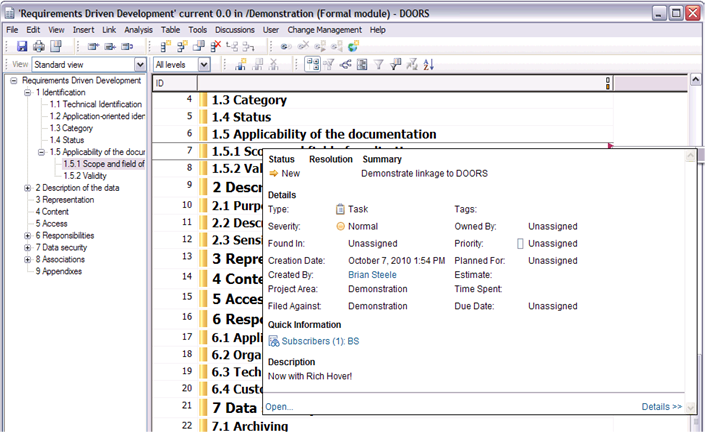Click the promote hierarchy icon

(232, 46)
